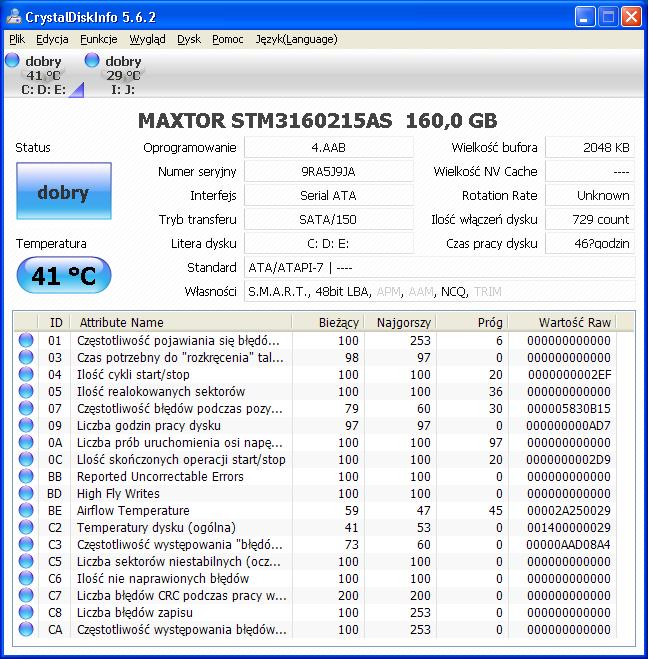The image size is (649, 659).
Task: Click the SATA/150 transfer mode field
Action: pos(329,219)
